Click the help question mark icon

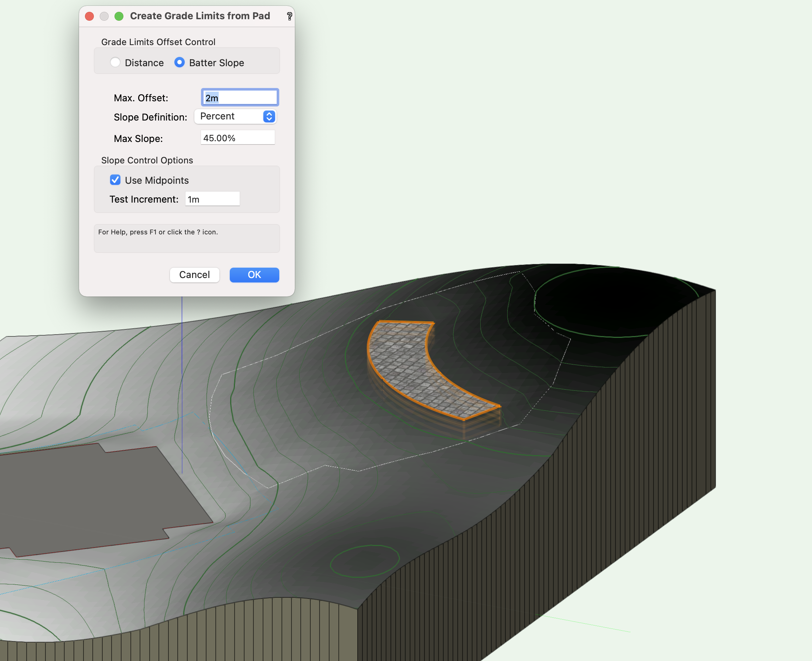290,16
